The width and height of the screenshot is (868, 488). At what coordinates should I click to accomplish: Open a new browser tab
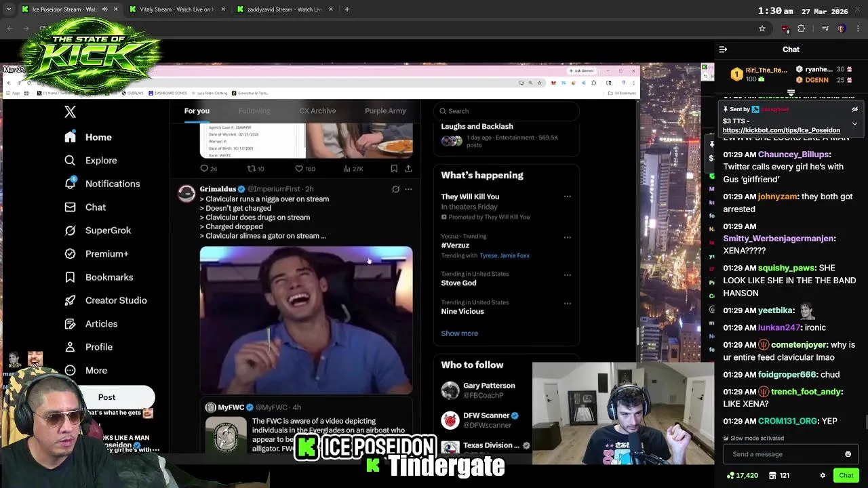[347, 9]
